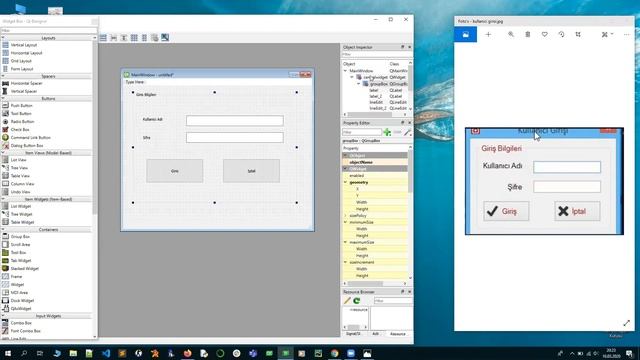The image size is (640, 360).
Task: Collapse the minimumSize property group
Action: tap(345, 222)
